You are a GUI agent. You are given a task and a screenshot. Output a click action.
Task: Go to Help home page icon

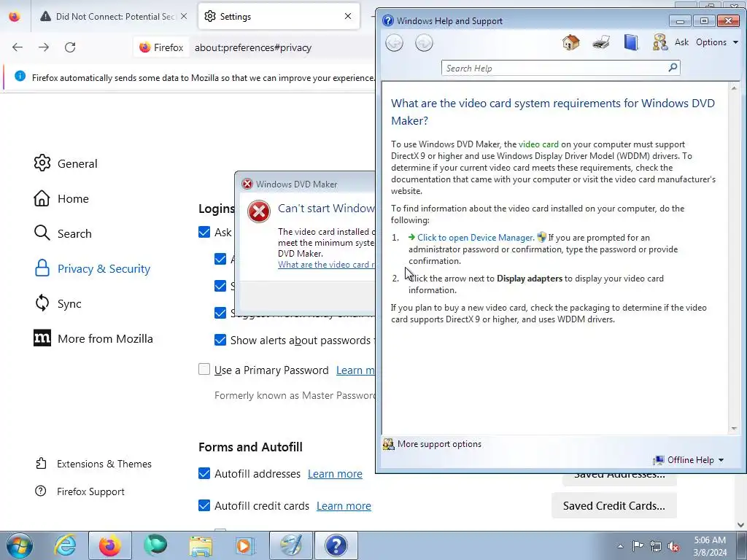[570, 42]
